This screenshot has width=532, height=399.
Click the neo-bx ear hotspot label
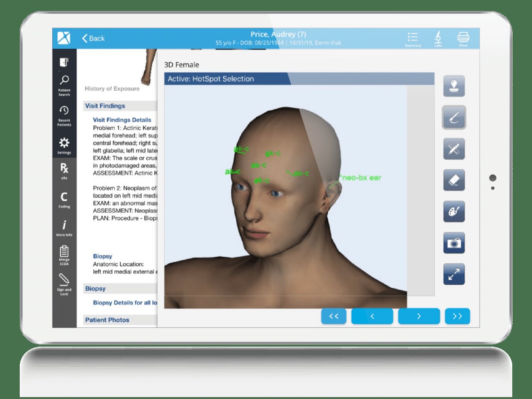361,177
